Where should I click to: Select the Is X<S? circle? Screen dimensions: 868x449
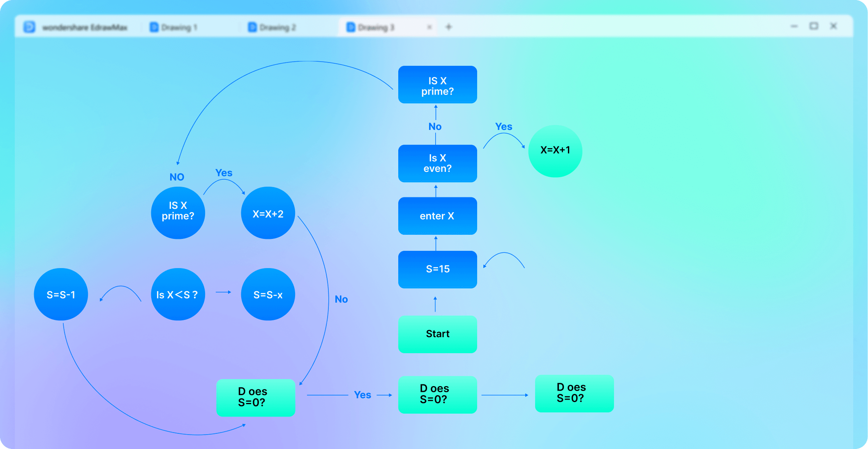tap(178, 294)
